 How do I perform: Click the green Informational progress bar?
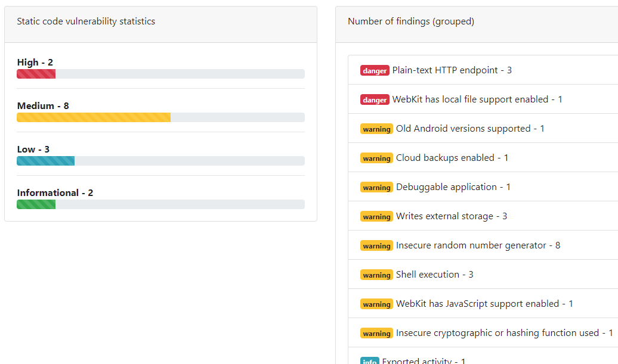coord(36,204)
